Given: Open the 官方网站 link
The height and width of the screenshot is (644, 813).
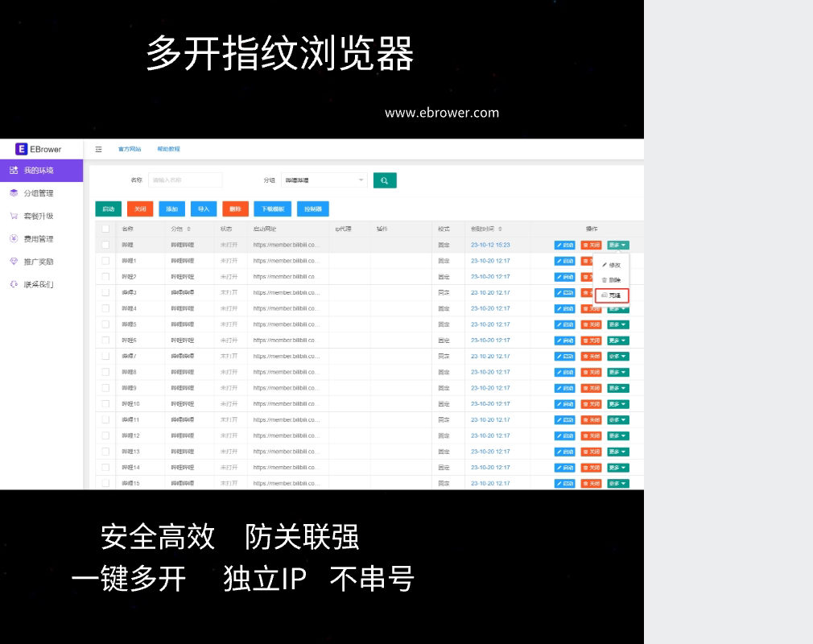Looking at the screenshot, I should point(130,150).
